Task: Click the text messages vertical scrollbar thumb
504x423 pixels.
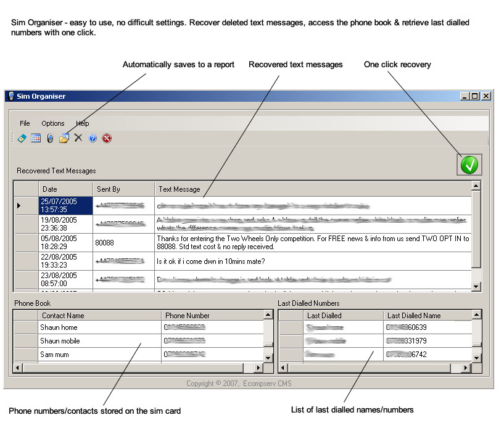Action: 476,229
